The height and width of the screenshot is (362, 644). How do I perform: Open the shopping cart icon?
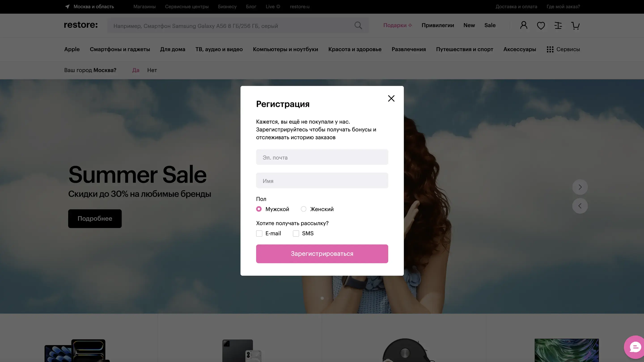575,25
